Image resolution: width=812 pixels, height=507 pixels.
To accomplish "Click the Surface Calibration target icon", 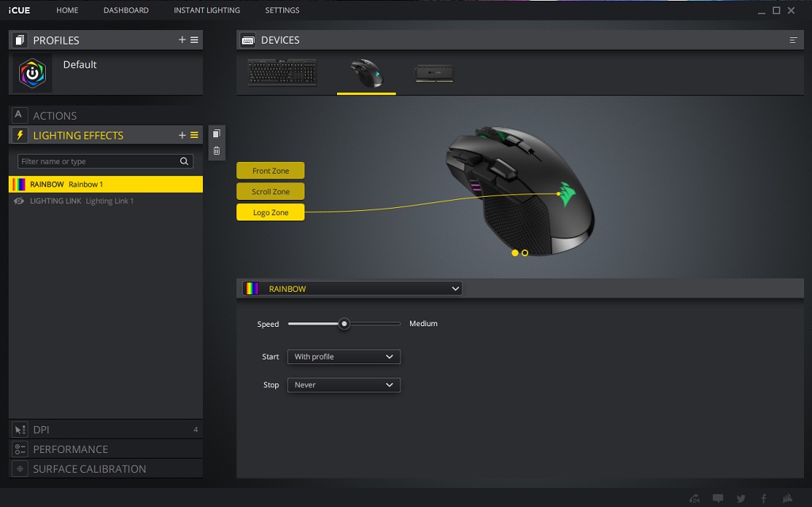I will click(20, 469).
